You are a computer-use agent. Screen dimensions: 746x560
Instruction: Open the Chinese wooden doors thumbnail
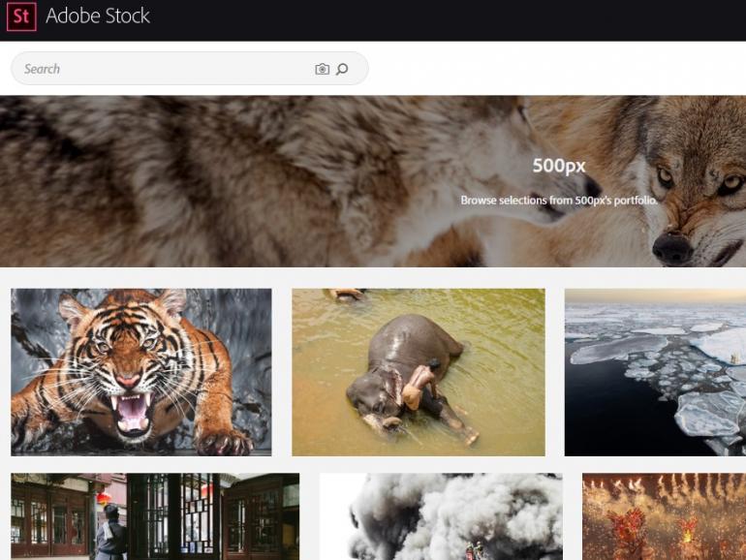155,516
